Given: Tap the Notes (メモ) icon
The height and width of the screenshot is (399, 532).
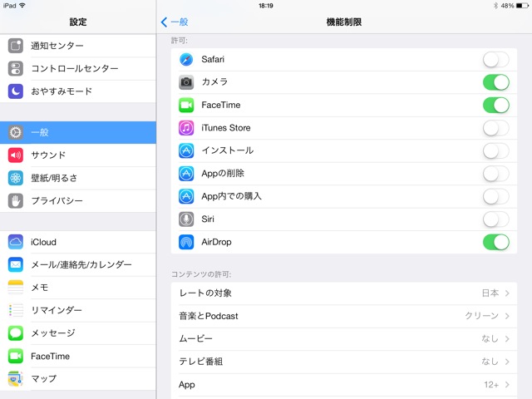Looking at the screenshot, I should [x=16, y=288].
